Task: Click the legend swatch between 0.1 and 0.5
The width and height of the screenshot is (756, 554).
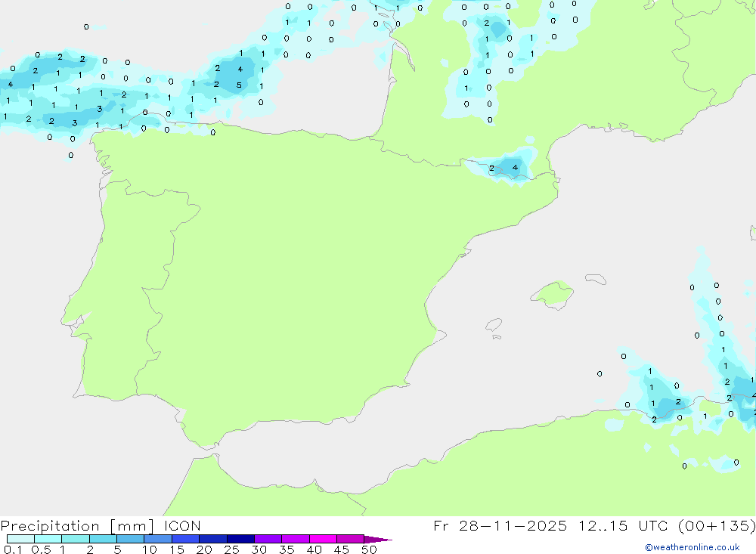Action: click(20, 539)
